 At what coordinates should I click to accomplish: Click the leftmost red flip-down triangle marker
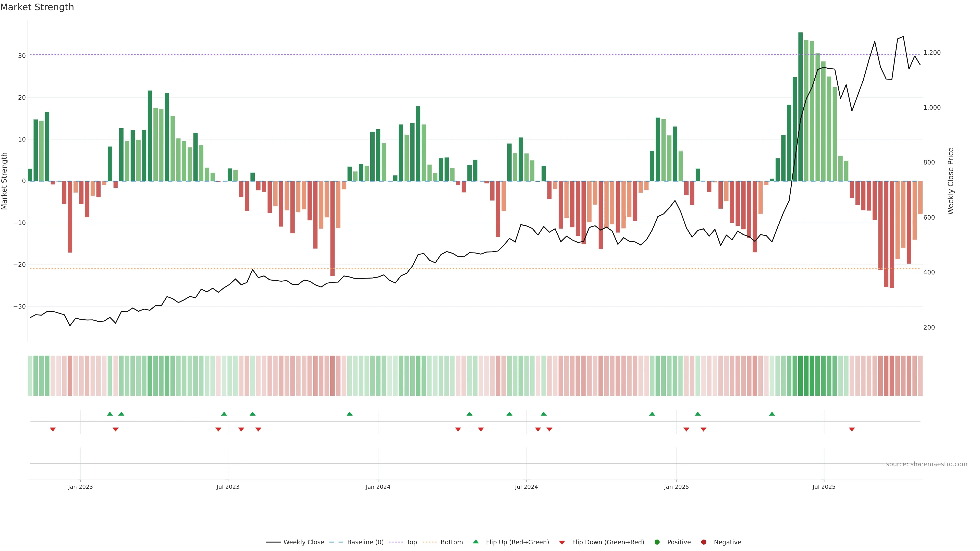53,429
